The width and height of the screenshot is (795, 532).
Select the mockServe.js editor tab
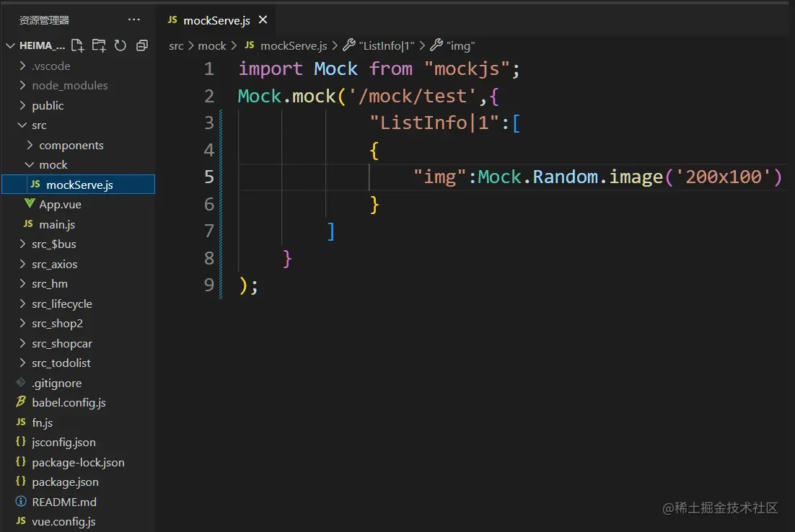click(216, 20)
